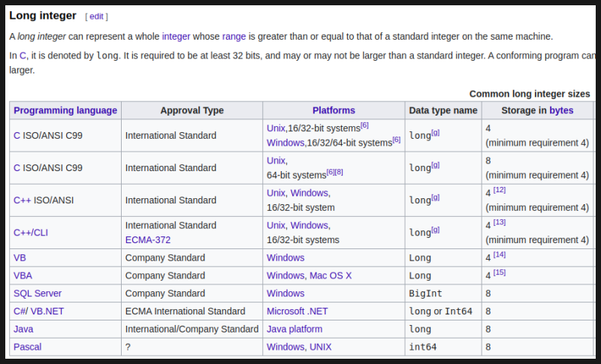The image size is (601, 364).
Task: Click reference [8] after '64-bit systems'
Action: coord(339,172)
